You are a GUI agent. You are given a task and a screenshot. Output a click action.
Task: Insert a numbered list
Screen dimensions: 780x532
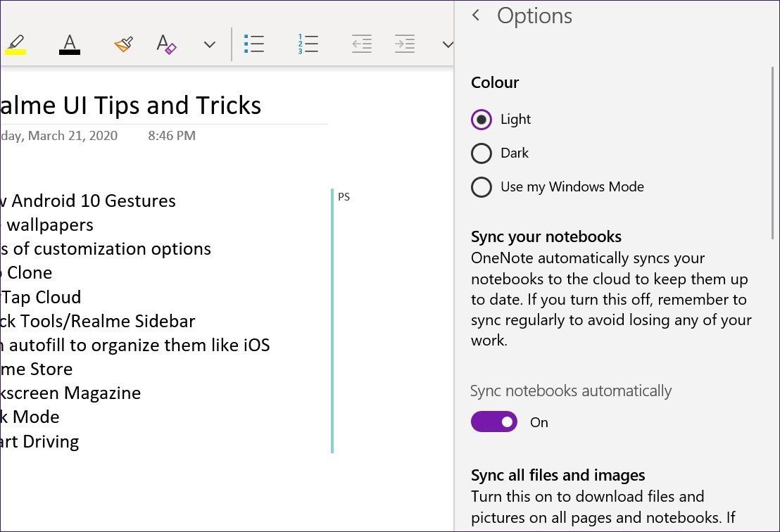point(308,44)
